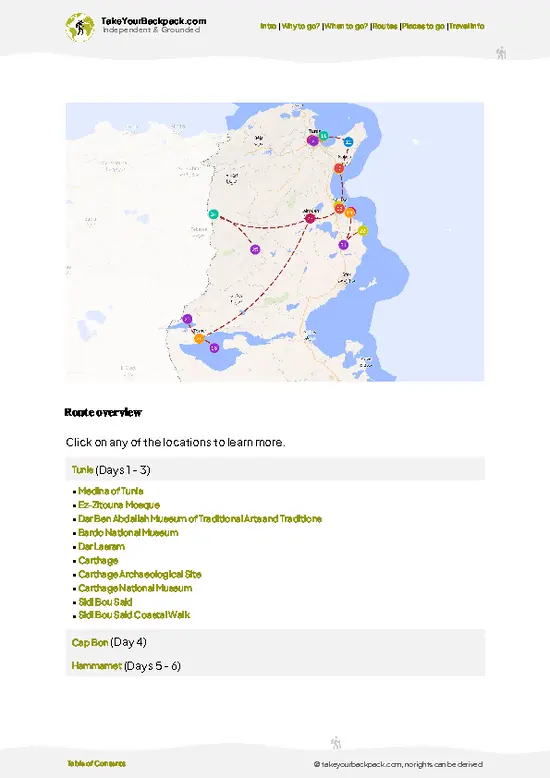Click the Tunis location link
Screen dimensions: 550x778
(82, 469)
